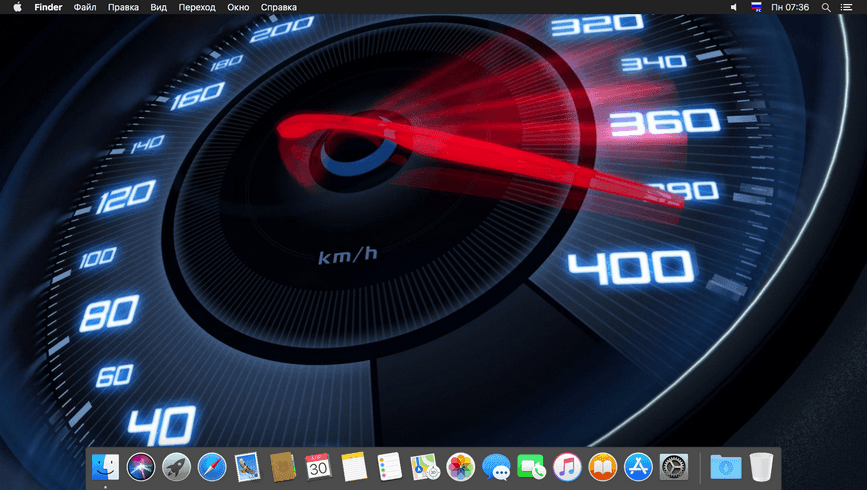Open Messages chat bubble icon
The height and width of the screenshot is (490, 867).
(496, 467)
